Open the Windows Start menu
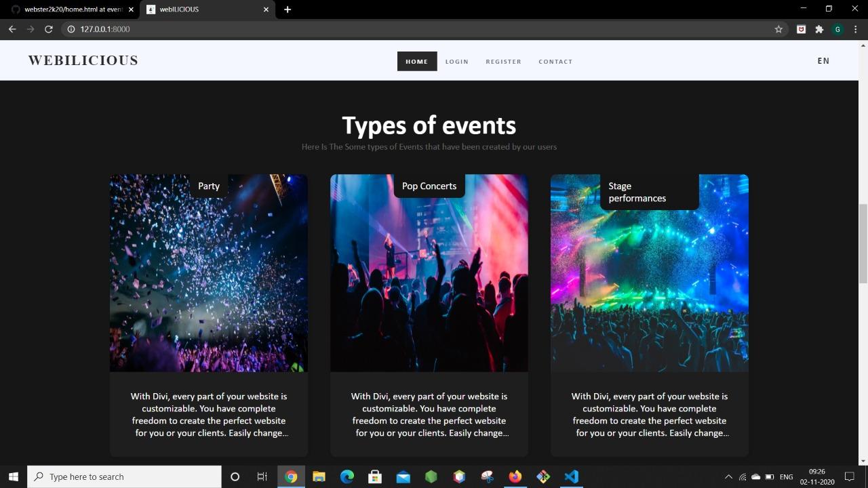Screen dimensions: 868x488 pyautogui.click(x=13, y=476)
